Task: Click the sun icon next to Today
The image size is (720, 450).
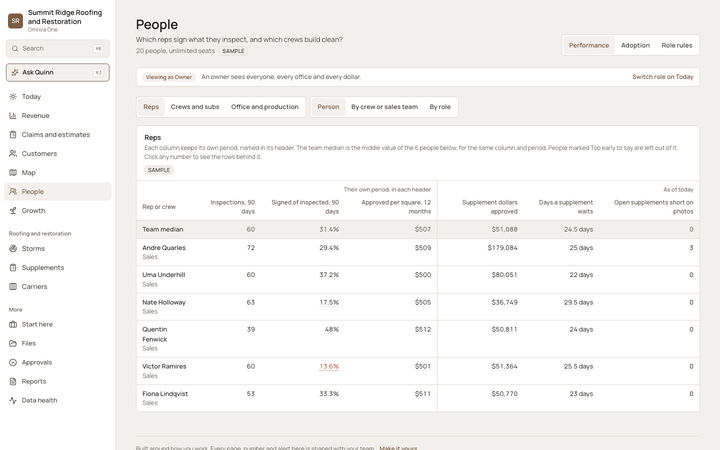Action: pyautogui.click(x=13, y=96)
